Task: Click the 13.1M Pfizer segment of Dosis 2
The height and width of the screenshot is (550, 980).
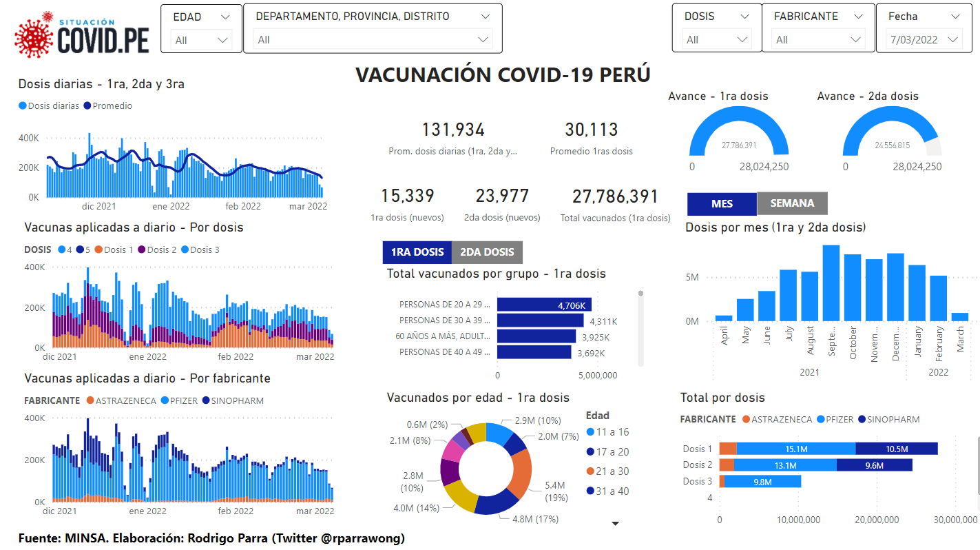Action: pyautogui.click(x=785, y=465)
